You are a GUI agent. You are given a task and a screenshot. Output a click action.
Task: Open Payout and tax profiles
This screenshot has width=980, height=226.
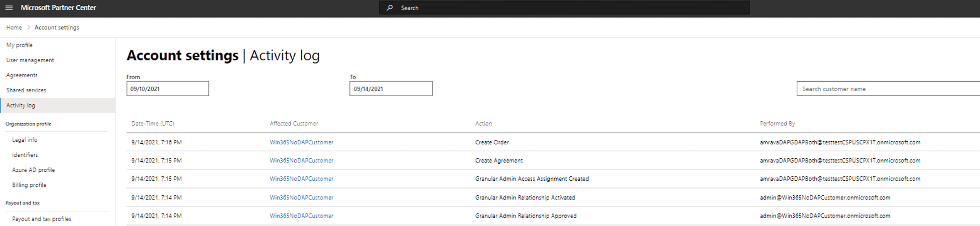click(42, 219)
